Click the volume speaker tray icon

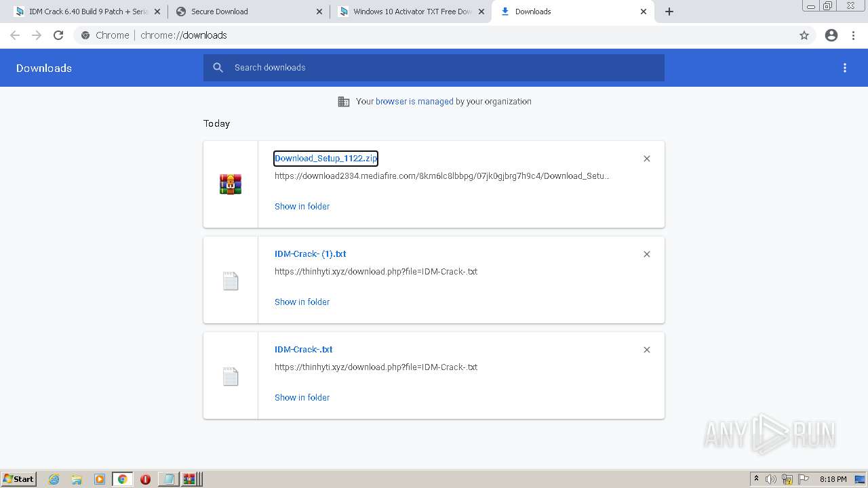(771, 479)
